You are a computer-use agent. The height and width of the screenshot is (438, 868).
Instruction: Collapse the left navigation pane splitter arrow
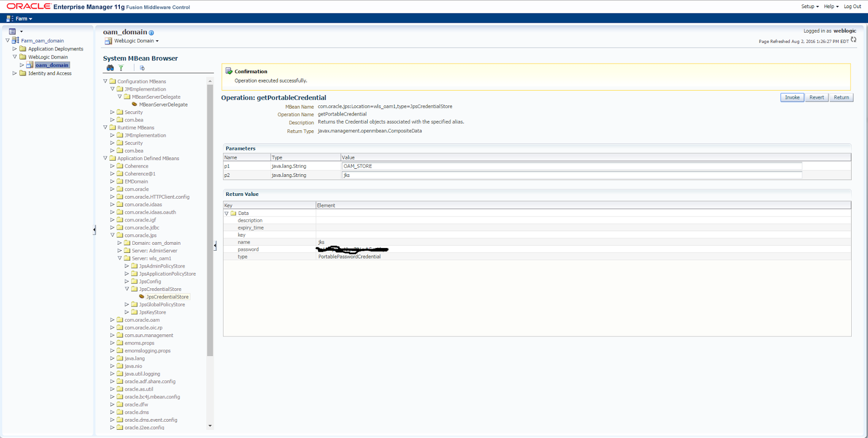click(x=94, y=230)
